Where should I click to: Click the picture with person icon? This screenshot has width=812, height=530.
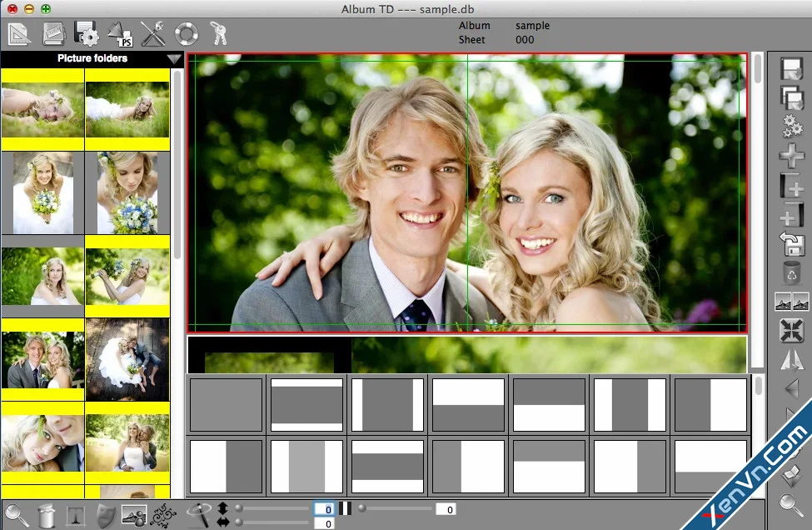pyautogui.click(x=134, y=516)
